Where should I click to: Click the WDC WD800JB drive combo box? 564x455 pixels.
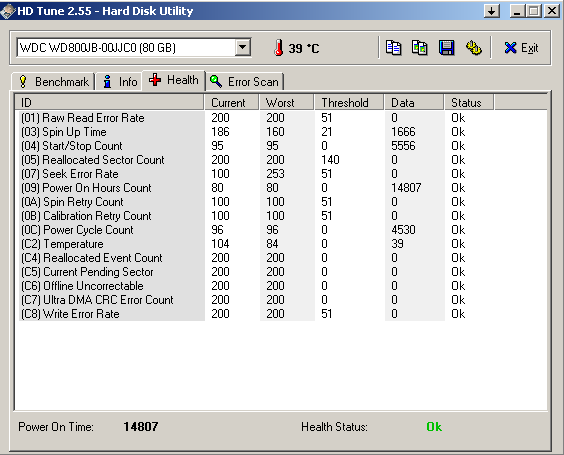[x=134, y=47]
